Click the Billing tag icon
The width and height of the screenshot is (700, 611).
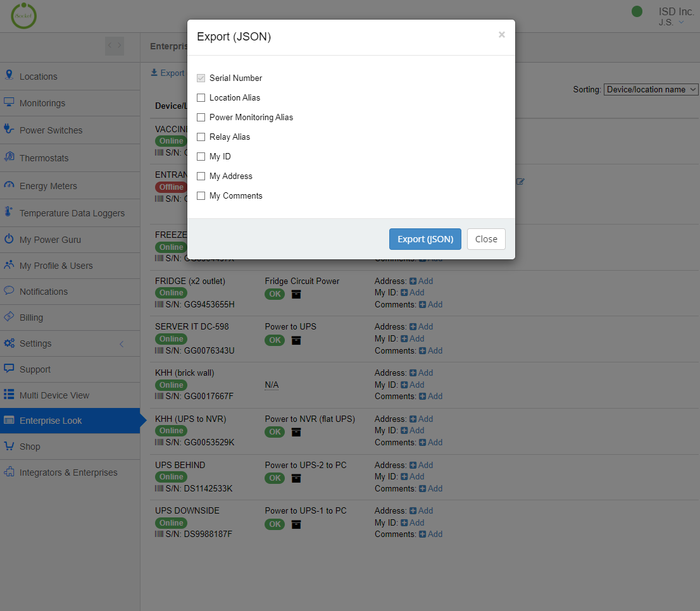9,317
